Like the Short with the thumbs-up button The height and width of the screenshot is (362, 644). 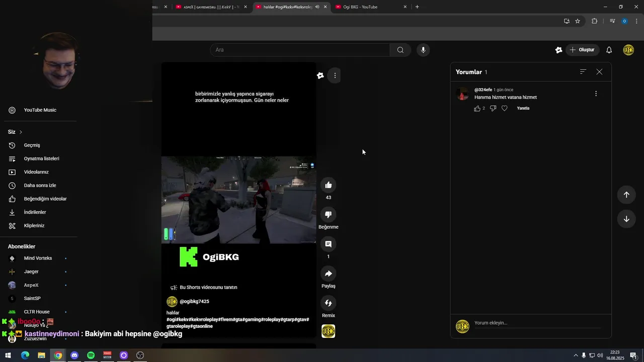(328, 185)
